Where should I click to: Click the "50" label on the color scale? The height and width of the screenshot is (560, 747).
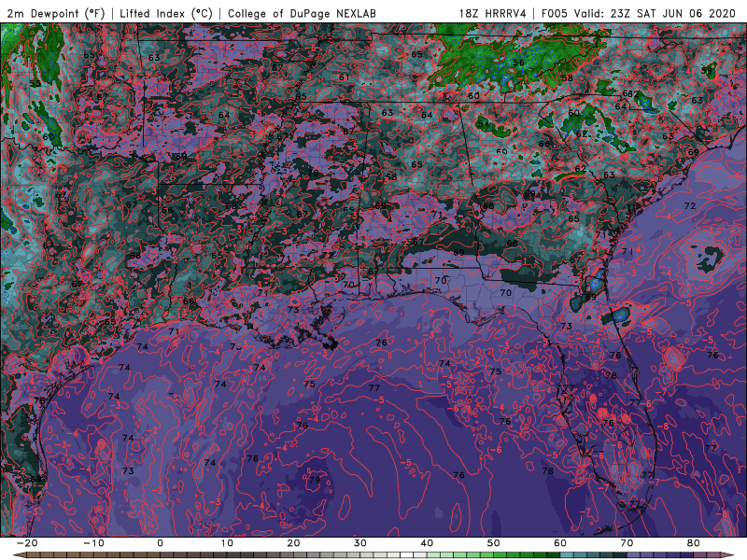(494, 543)
